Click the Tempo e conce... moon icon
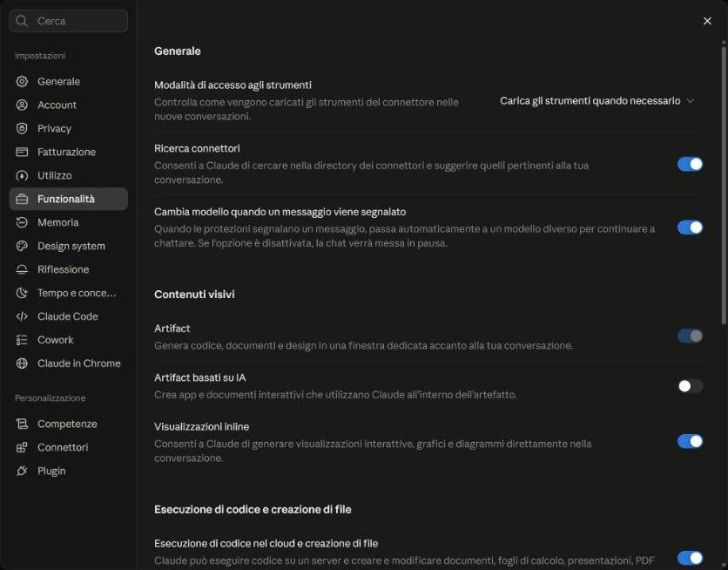728x570 pixels. (x=22, y=293)
